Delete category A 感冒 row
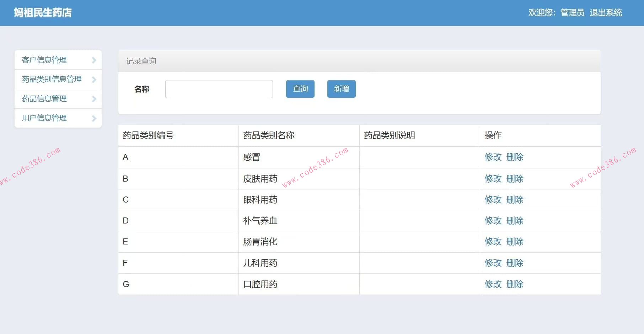 515,157
